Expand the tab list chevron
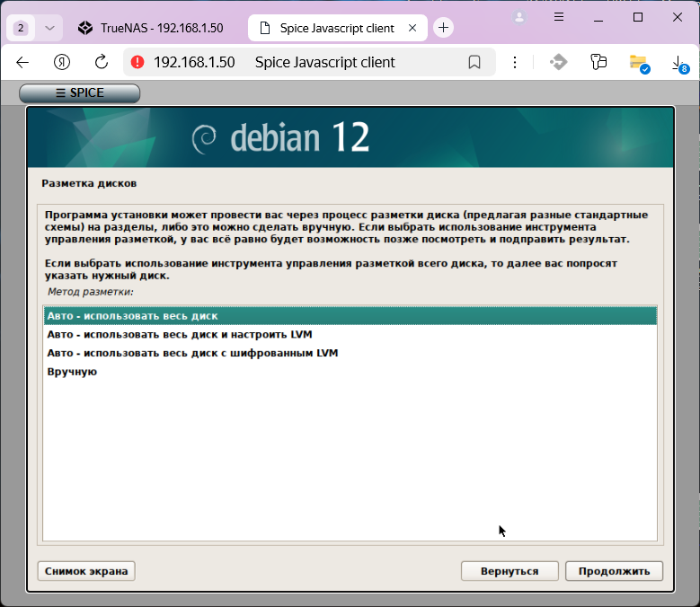This screenshot has height=607, width=700. 49,28
